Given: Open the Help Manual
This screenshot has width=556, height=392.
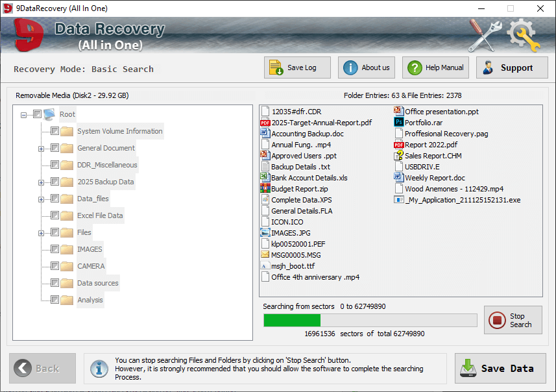Looking at the screenshot, I should [x=435, y=67].
